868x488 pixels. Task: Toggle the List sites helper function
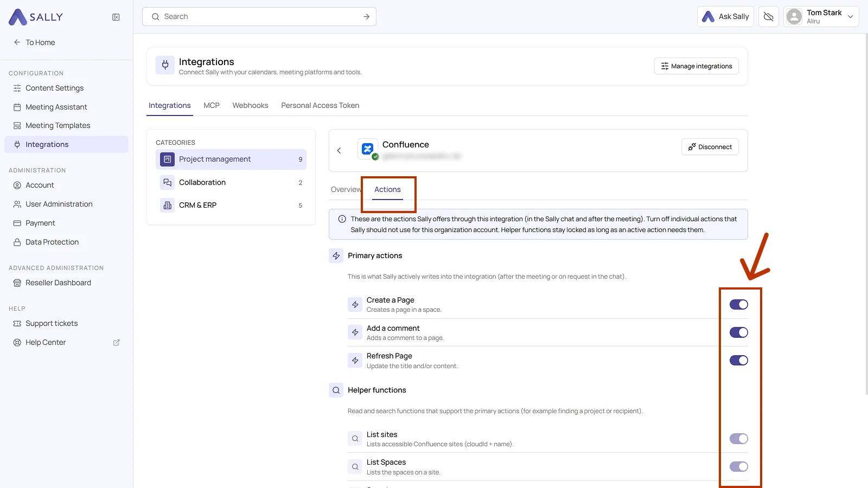(x=739, y=439)
